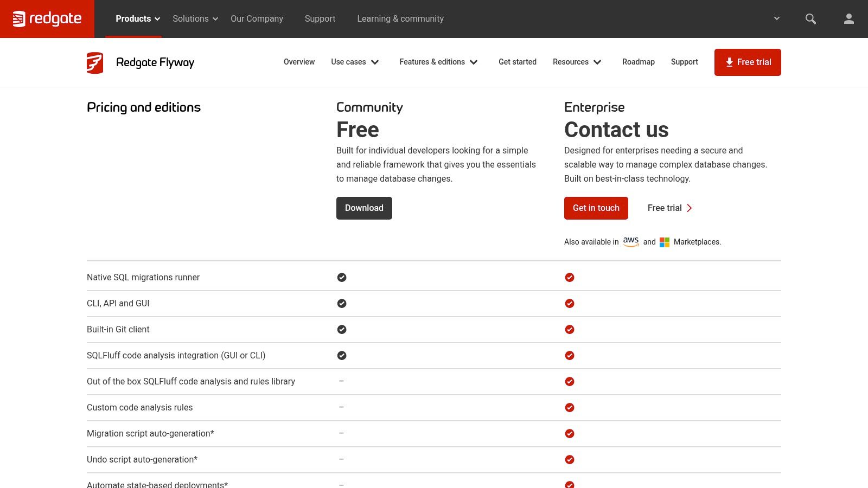Image resolution: width=868 pixels, height=488 pixels.
Task: Expand the Resources dropdown
Action: [x=577, y=62]
